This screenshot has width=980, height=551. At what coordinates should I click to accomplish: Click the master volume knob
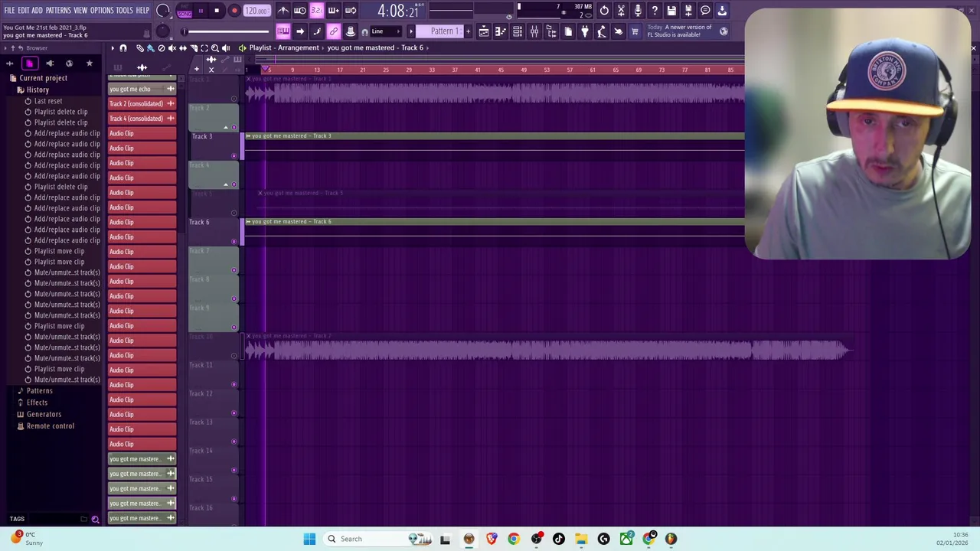pos(163,11)
